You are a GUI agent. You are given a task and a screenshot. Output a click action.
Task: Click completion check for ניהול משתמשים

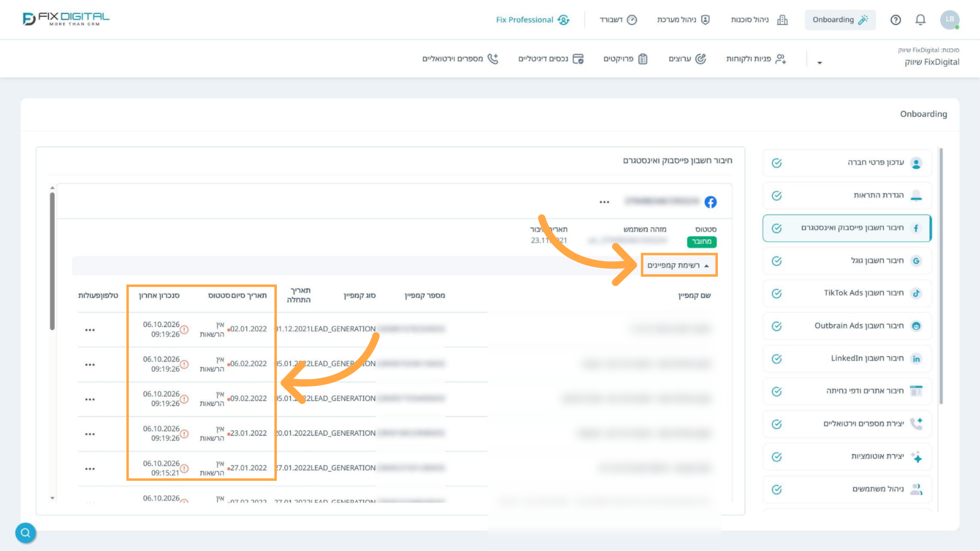pos(777,489)
